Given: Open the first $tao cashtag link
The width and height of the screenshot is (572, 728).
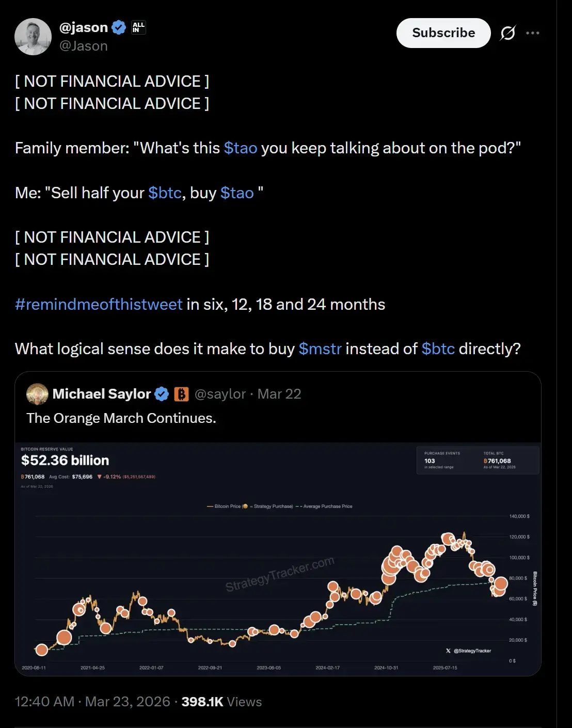Looking at the screenshot, I should point(241,148).
